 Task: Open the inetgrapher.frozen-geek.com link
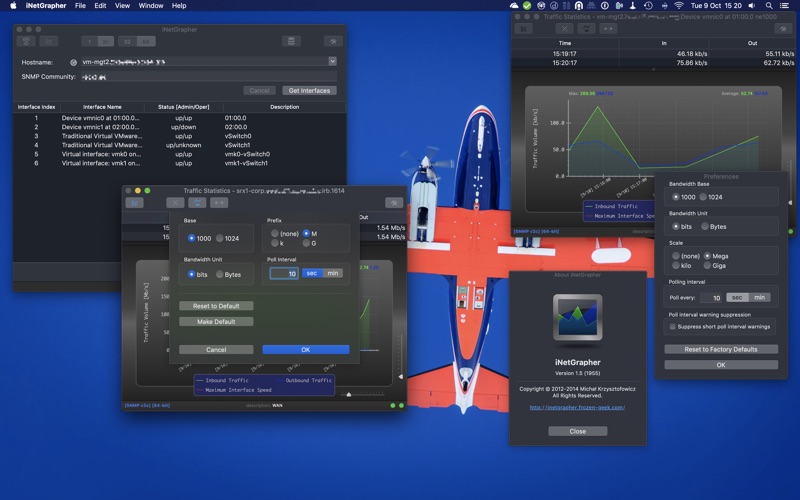tap(578, 407)
